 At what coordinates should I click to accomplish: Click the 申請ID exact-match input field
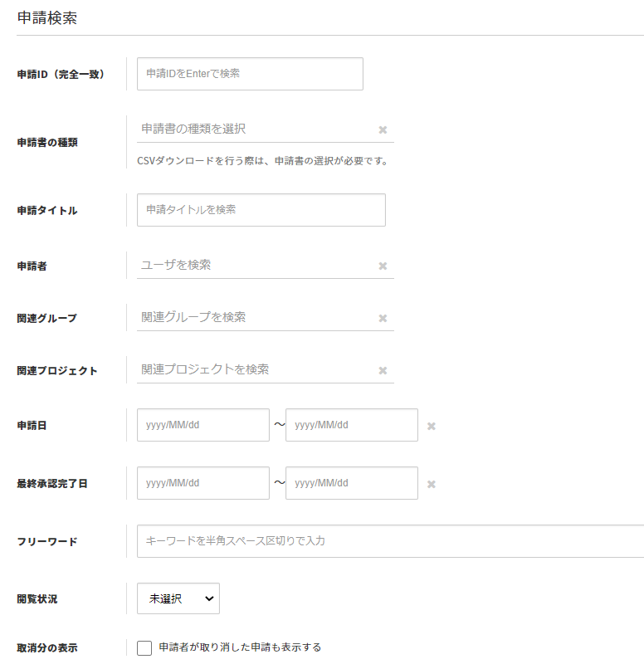[250, 74]
